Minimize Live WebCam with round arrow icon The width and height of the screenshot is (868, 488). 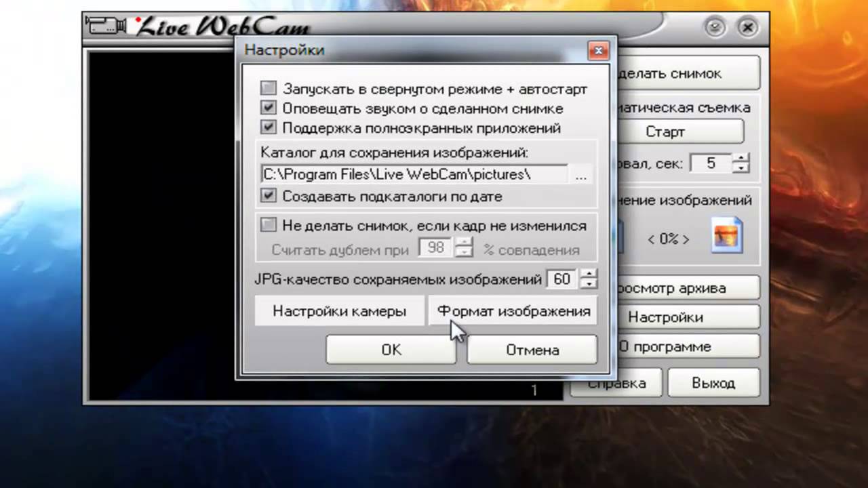click(715, 27)
